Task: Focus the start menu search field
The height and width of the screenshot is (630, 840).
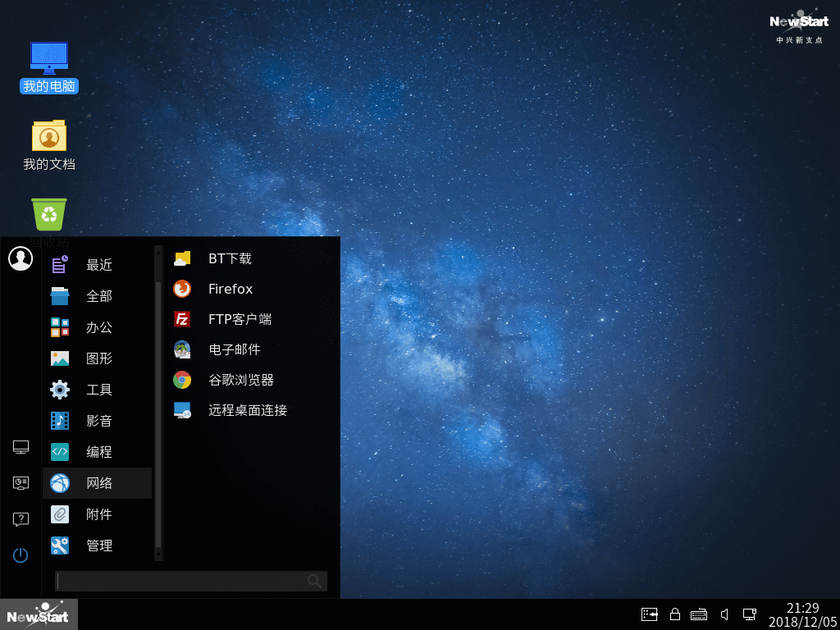Action: pyautogui.click(x=190, y=582)
